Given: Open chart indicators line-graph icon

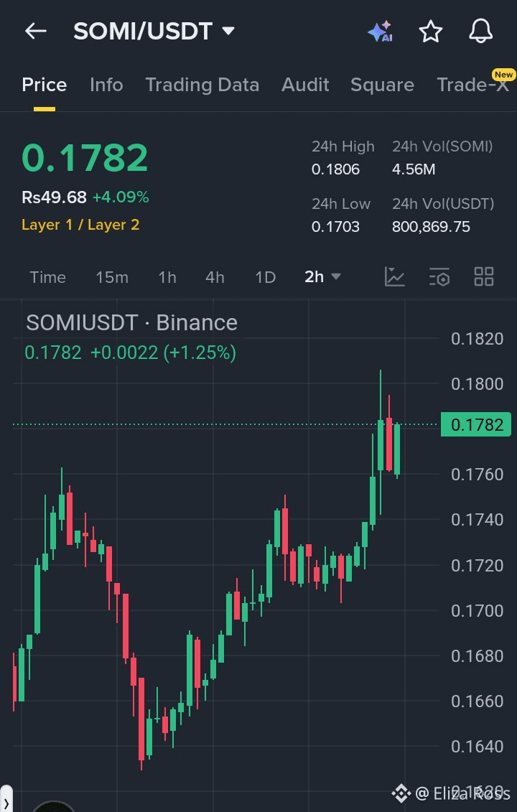Looking at the screenshot, I should coord(394,276).
